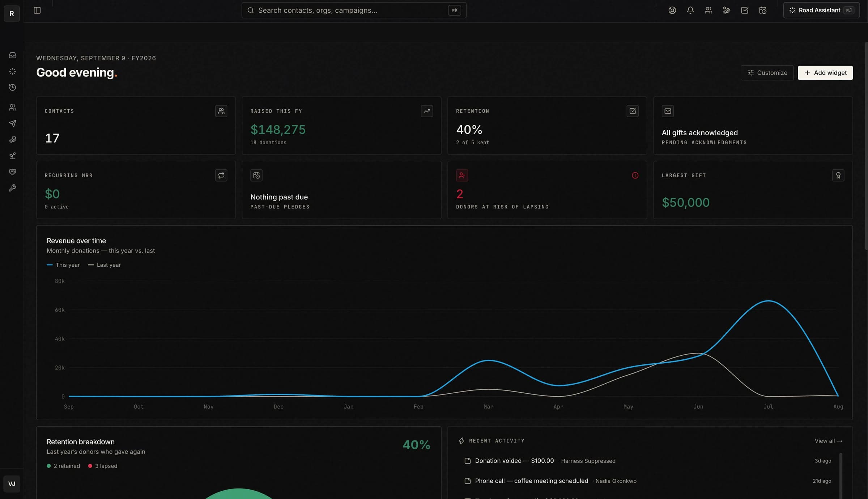Click the $148,275 raised value
Screen dimensions: 868x499
coord(278,130)
